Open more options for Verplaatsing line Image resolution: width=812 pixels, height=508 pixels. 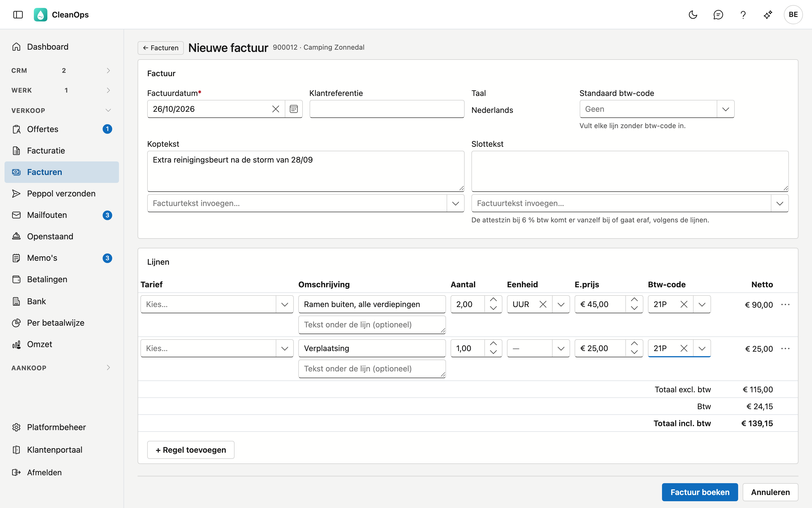pyautogui.click(x=785, y=349)
